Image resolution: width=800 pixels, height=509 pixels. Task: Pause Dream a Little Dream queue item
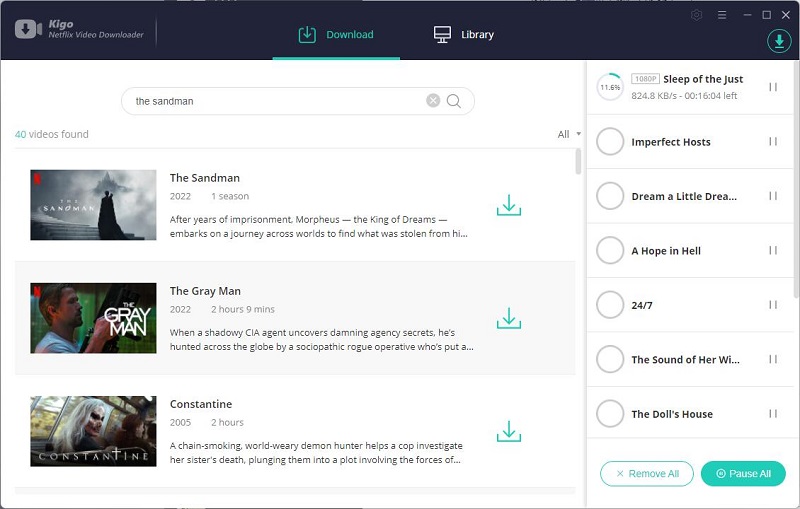pos(773,196)
